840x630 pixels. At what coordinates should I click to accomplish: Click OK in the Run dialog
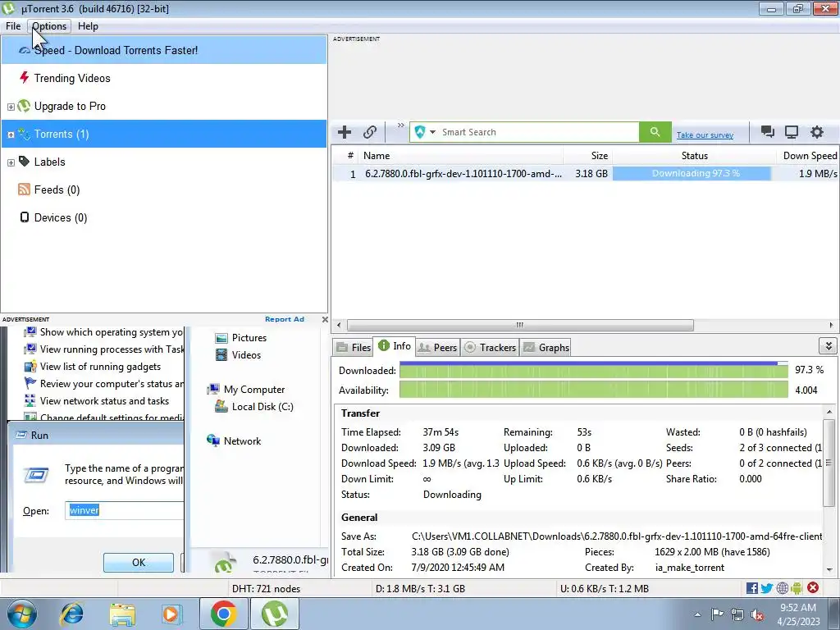138,562
